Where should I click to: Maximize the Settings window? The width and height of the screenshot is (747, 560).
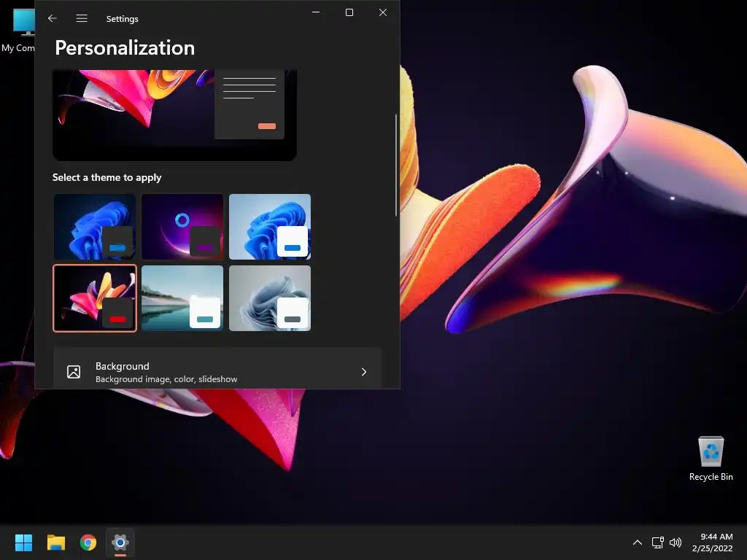click(349, 12)
